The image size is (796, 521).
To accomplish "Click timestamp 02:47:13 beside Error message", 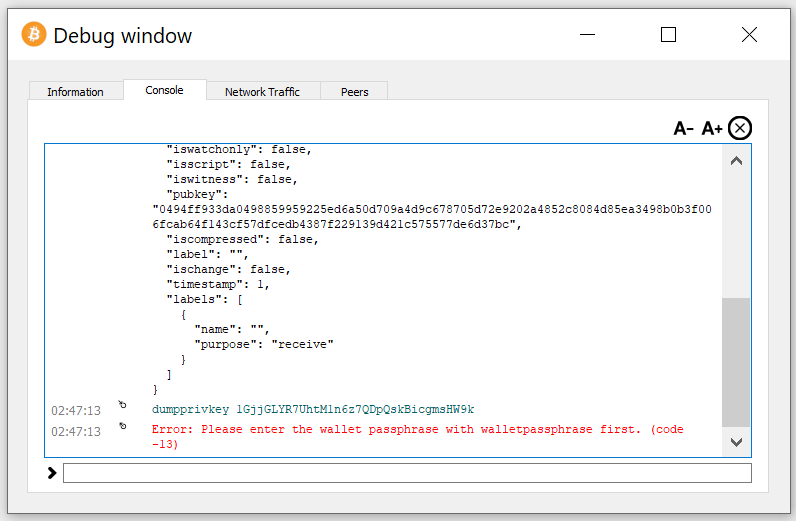I will tap(76, 432).
